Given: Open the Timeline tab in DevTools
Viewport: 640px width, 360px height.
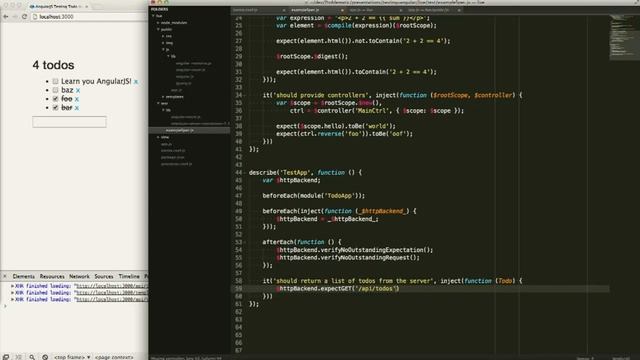Looking at the screenshot, I should point(129,276).
